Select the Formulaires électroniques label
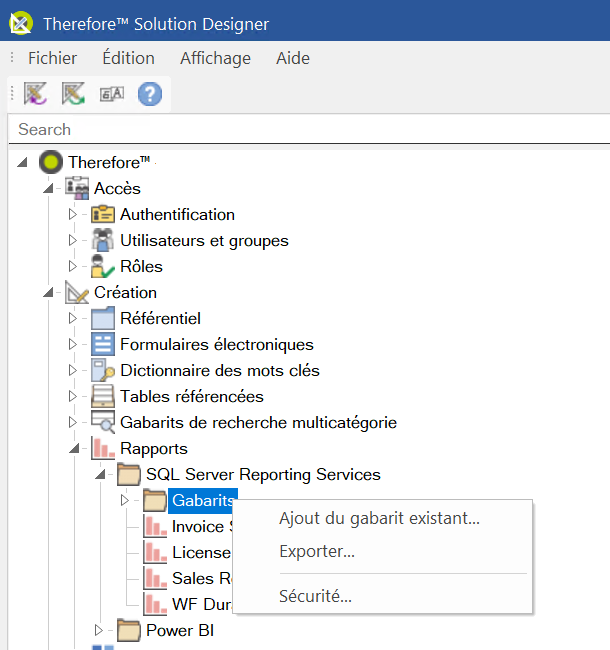This screenshot has width=610, height=650. (217, 344)
